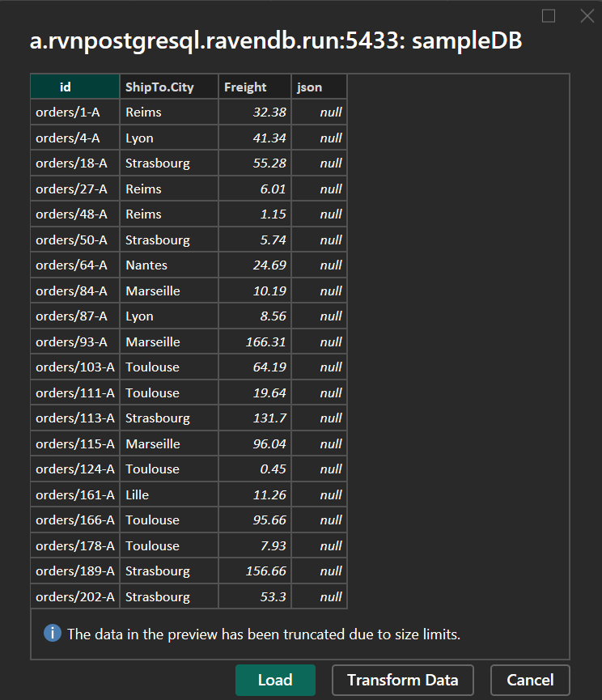Image resolution: width=602 pixels, height=700 pixels.
Task: Click cell orders/64-A
Action: click(75, 265)
